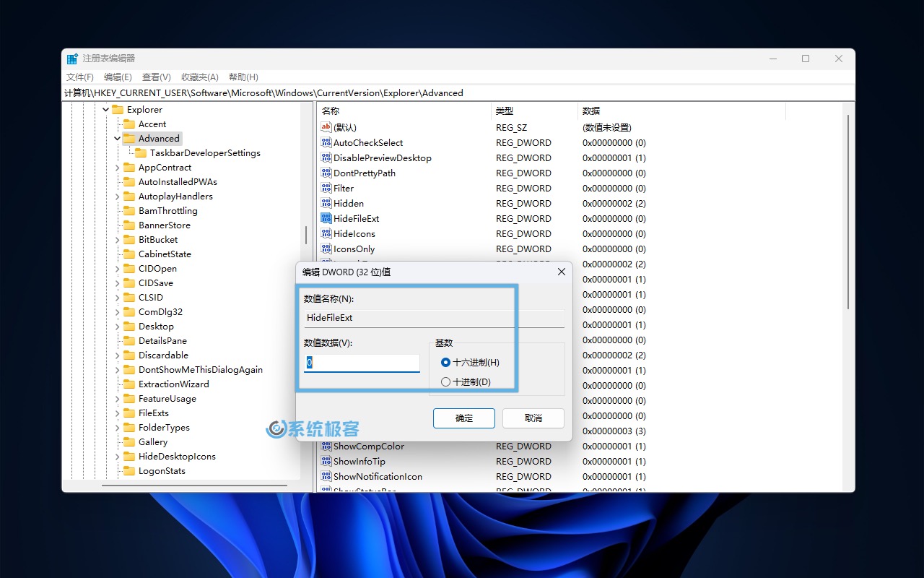Expand the AutoplayHandlers tree node
Image resolution: width=924 pixels, height=578 pixels.
(x=117, y=197)
